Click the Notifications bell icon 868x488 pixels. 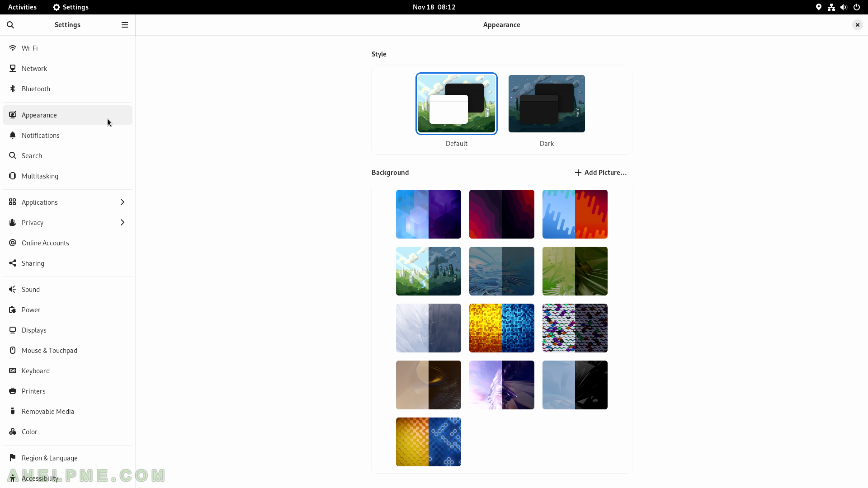13,135
